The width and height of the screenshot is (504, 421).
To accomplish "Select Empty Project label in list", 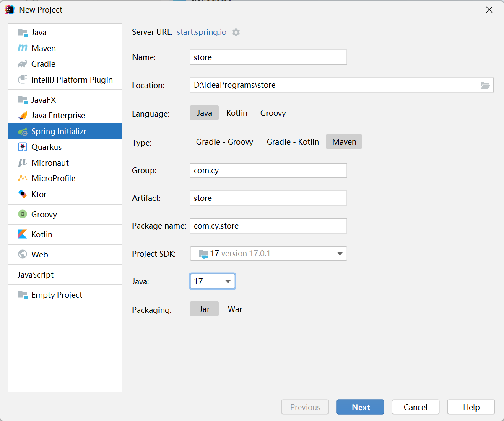I will click(57, 295).
